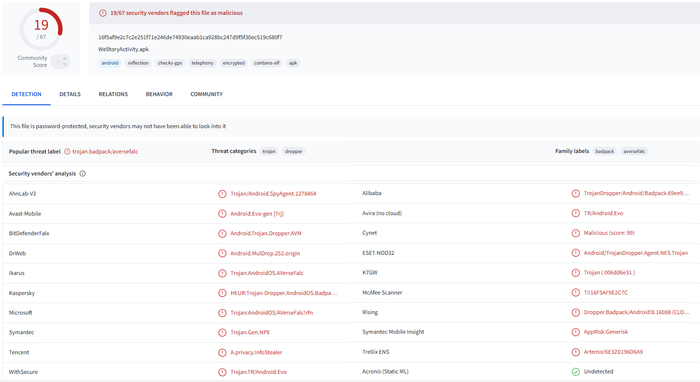Click the warning icon in the Microsoft row
The image size is (700, 382).
(x=222, y=313)
